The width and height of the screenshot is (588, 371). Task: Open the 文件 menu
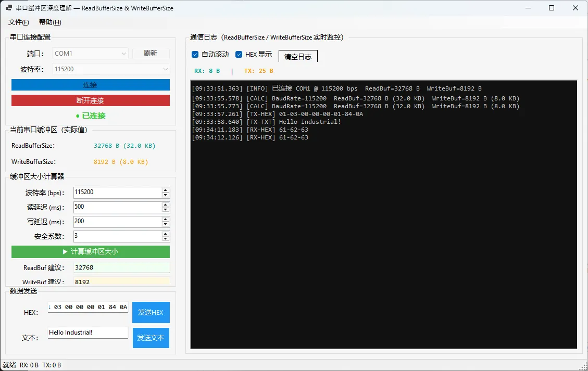click(18, 22)
